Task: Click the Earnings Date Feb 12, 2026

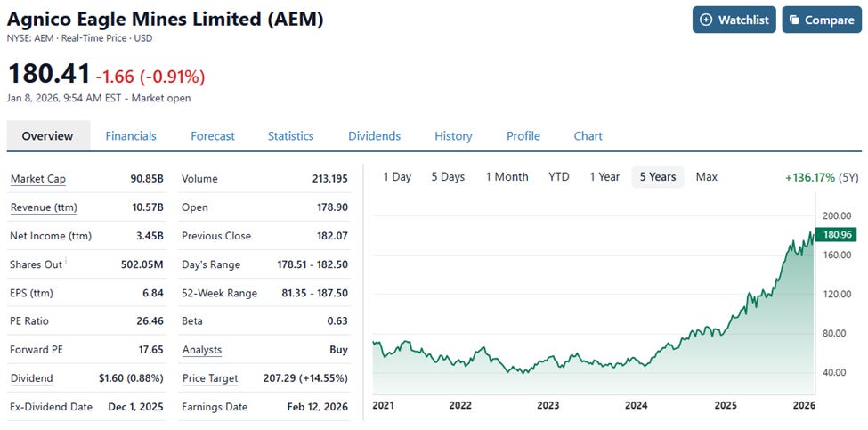Action: 318,407
